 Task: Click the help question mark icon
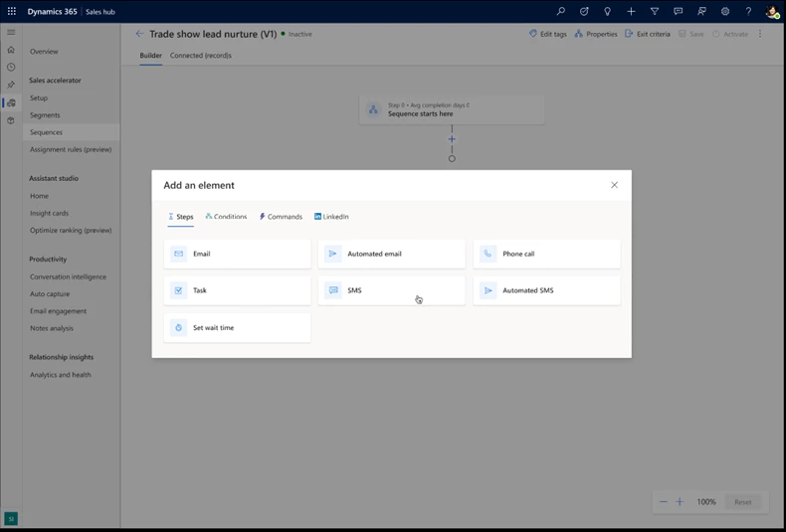tap(748, 11)
